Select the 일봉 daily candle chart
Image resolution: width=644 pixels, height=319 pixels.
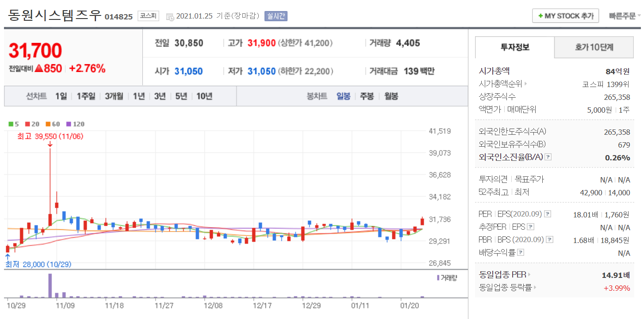coord(343,96)
